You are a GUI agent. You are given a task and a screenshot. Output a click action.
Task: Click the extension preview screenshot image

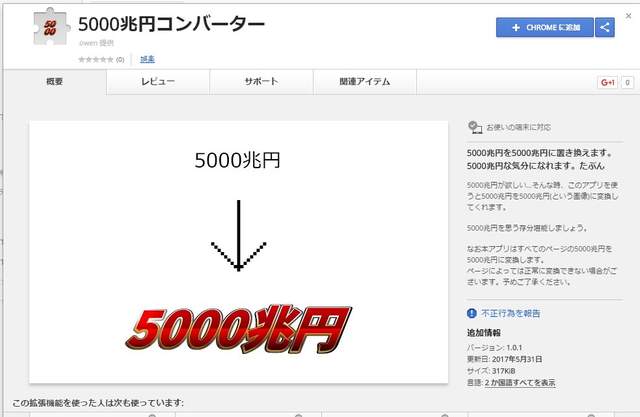(x=237, y=250)
